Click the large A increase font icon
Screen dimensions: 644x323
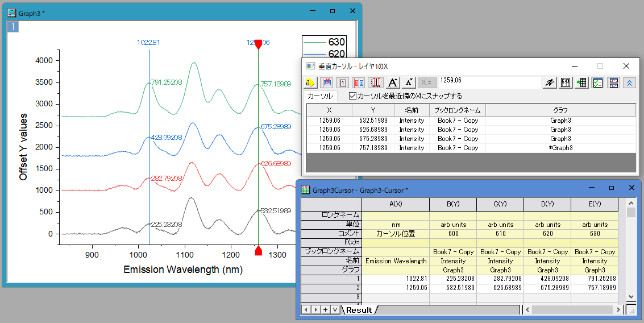392,83
